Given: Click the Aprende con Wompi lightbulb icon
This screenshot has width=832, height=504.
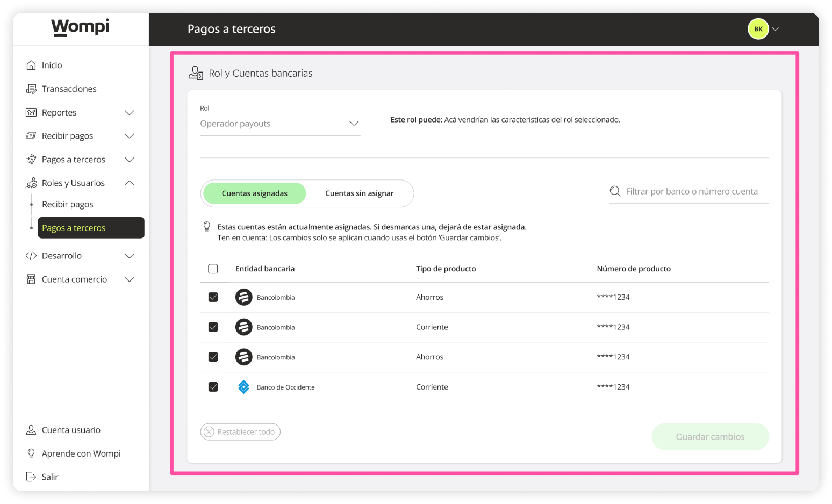Looking at the screenshot, I should (31, 453).
